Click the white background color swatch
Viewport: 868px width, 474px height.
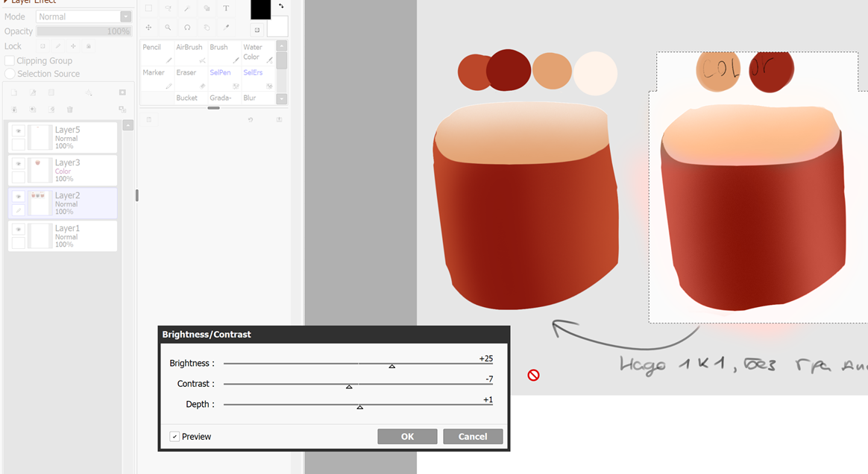[x=279, y=27]
